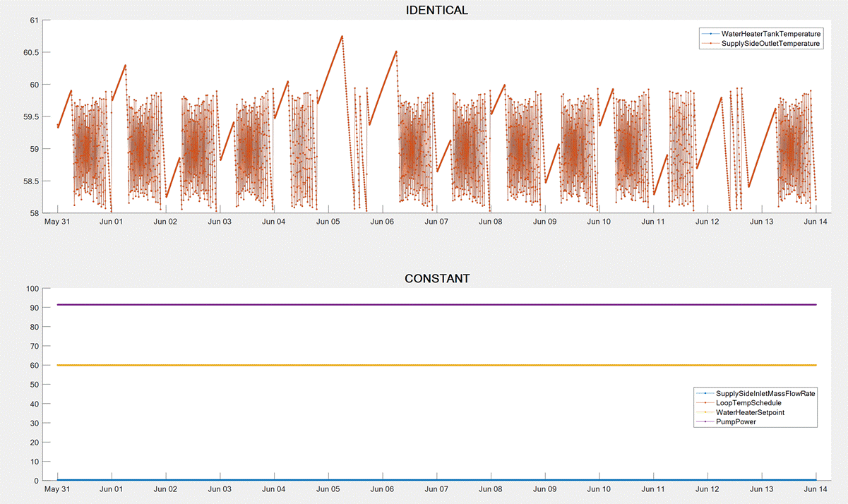Click Jun 04 date label under CONSTANT plot
848x504 pixels.
coord(274,488)
